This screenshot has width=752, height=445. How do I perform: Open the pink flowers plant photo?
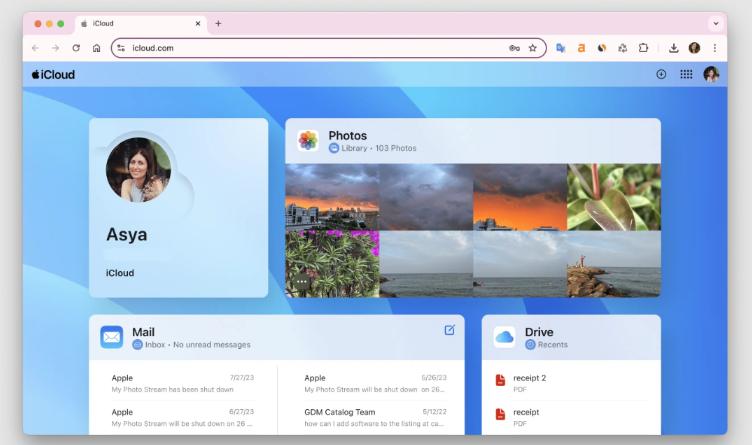tap(332, 264)
